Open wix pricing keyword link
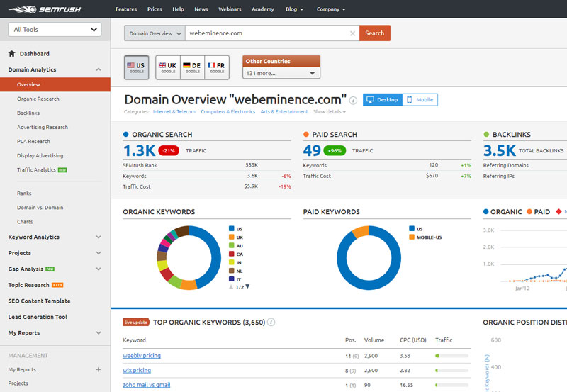The width and height of the screenshot is (567, 392). pos(137,370)
